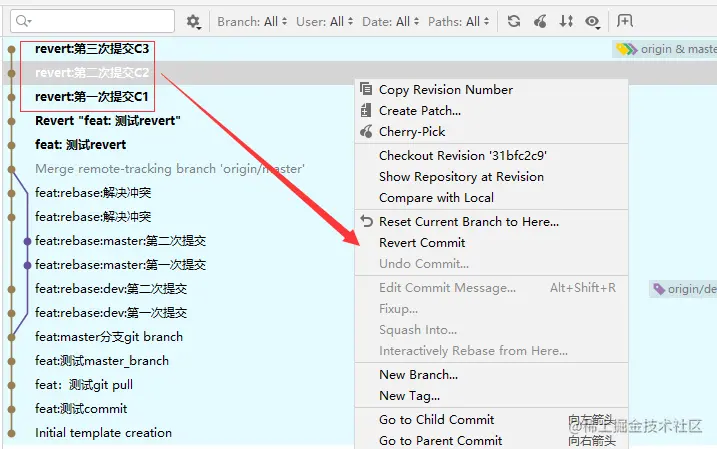Click the Copy Revision Number icon
Image resolution: width=717 pixels, height=449 pixels.
(x=366, y=89)
